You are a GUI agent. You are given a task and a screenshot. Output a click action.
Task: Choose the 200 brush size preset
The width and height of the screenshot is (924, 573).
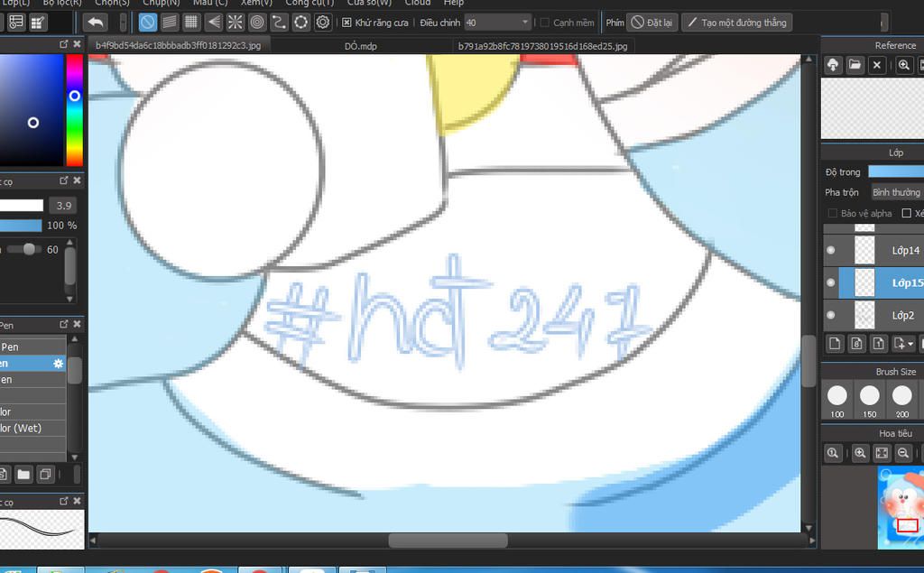pyautogui.click(x=902, y=401)
